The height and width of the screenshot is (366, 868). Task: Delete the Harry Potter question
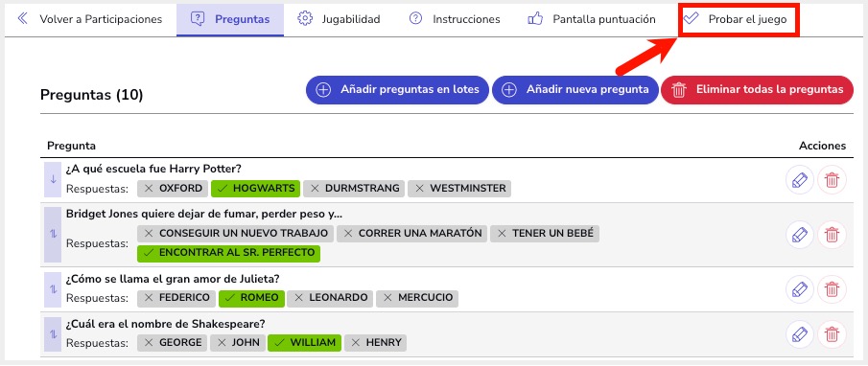(832, 180)
